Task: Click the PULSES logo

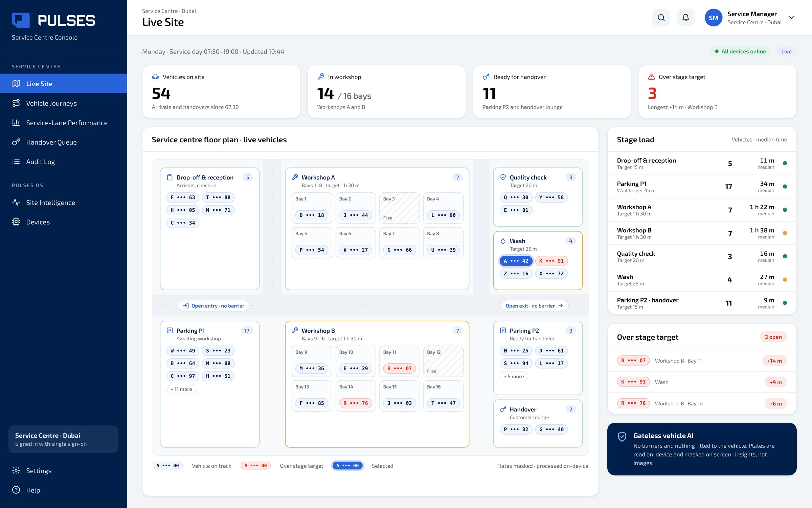Action: point(53,20)
